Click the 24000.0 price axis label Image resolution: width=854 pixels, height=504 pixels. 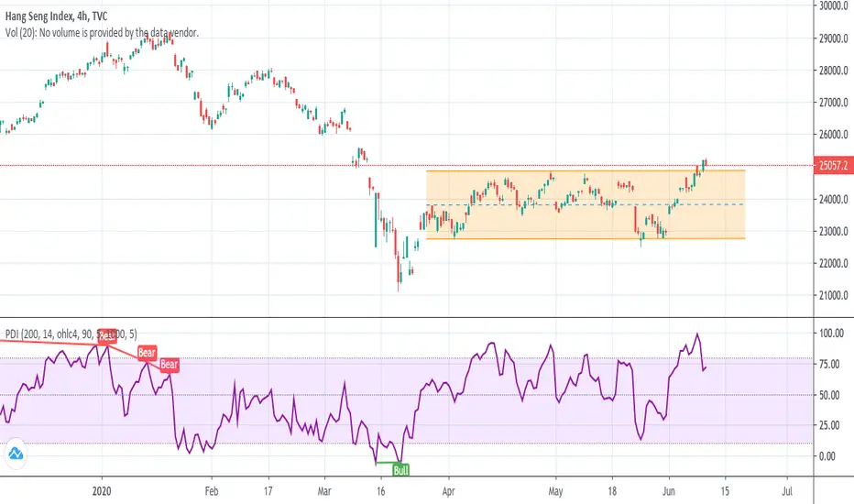coord(833,200)
